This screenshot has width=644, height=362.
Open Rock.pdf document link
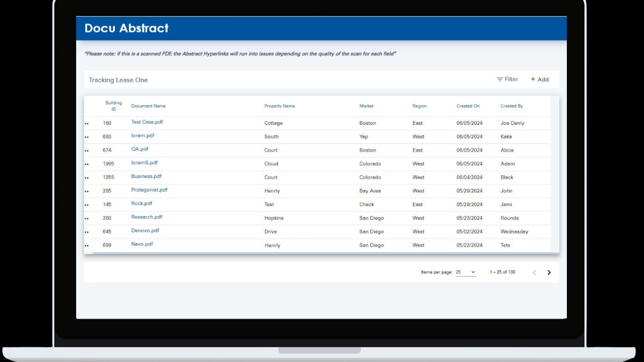point(142,203)
